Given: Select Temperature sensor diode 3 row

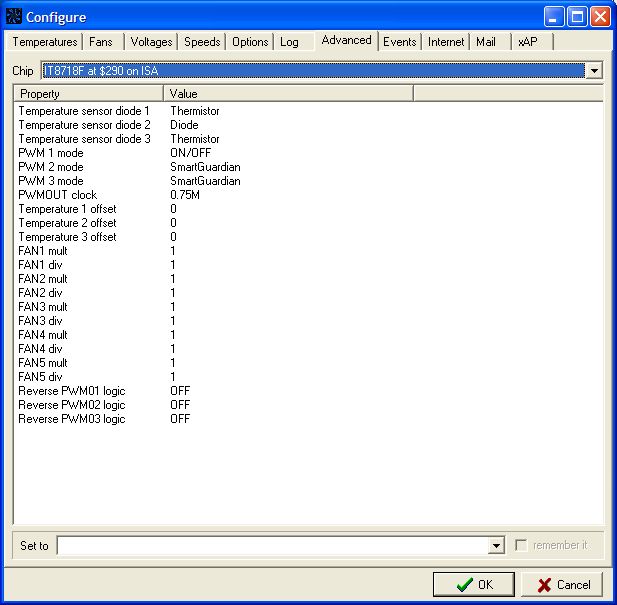Looking at the screenshot, I should click(x=84, y=139).
